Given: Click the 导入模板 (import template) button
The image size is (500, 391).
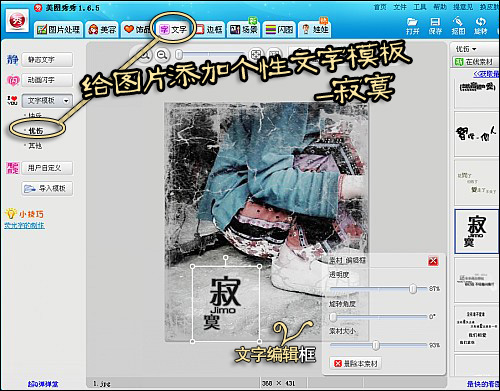Looking at the screenshot, I should [x=47, y=188].
